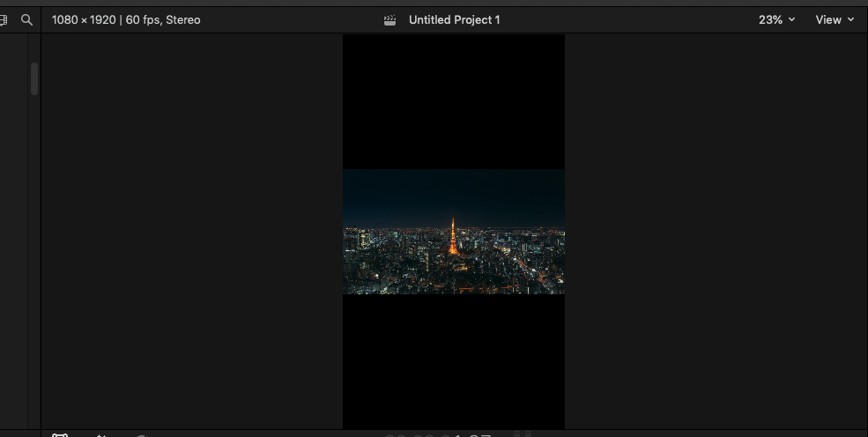Screen dimensions: 868x437
Task: Click the clip appearance icon left of search
Action: pos(4,19)
